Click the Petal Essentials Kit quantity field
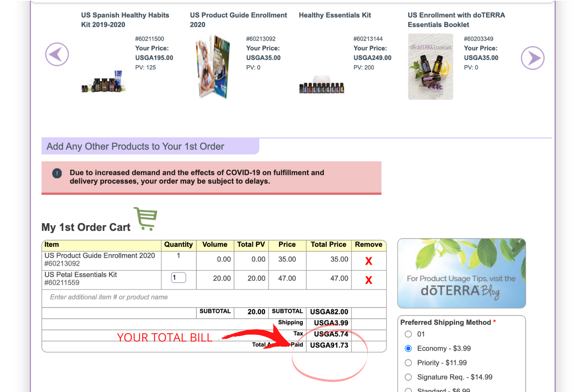Image resolution: width=581 pixels, height=392 pixels. click(178, 278)
